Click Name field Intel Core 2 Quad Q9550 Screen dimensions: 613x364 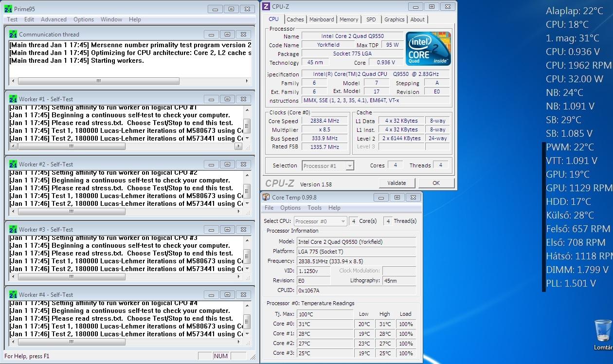coord(353,36)
